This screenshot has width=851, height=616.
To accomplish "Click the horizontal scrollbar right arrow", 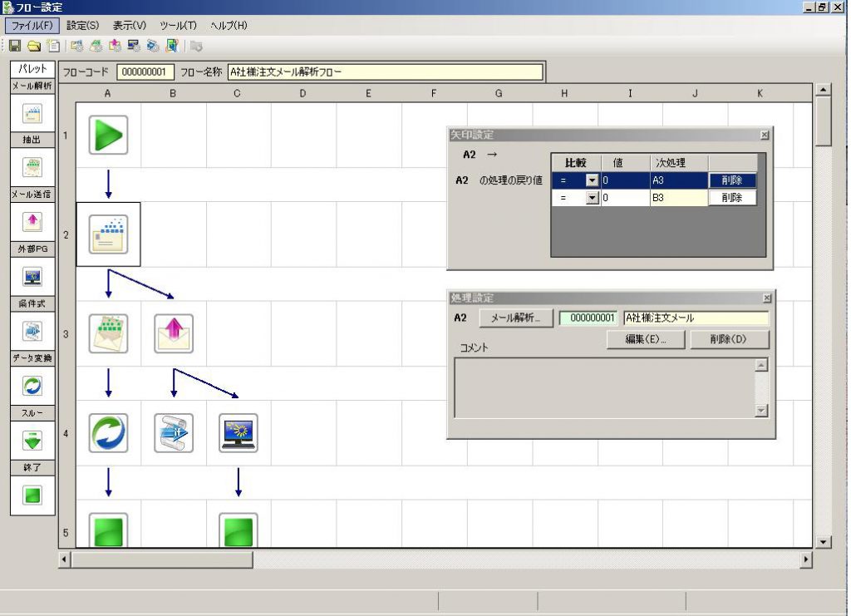I will [x=806, y=559].
